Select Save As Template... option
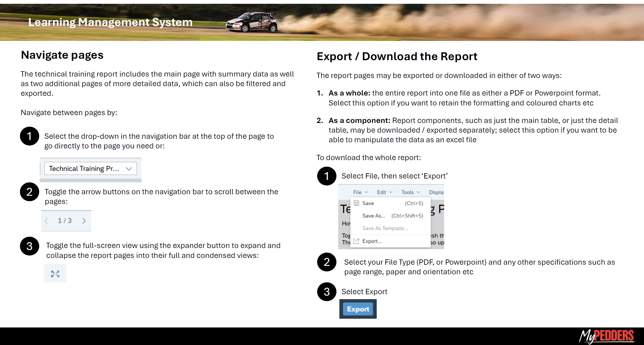 (x=385, y=228)
